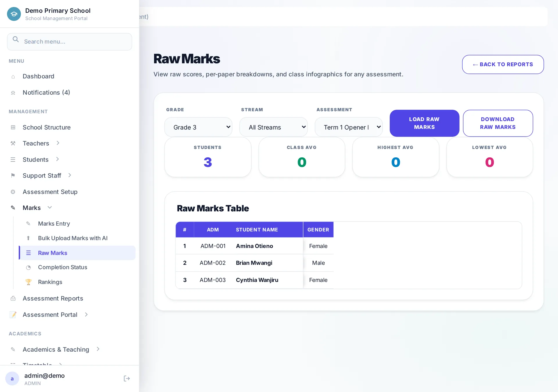Click the Bulk Upload arrow icon
Viewport: 558px width, 392px height.
pyautogui.click(x=28, y=238)
